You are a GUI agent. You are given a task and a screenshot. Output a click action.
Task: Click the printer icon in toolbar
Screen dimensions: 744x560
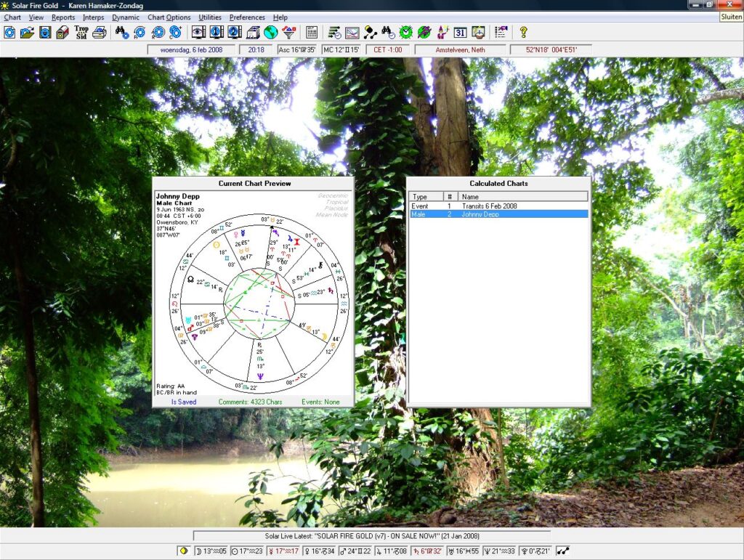[x=100, y=32]
